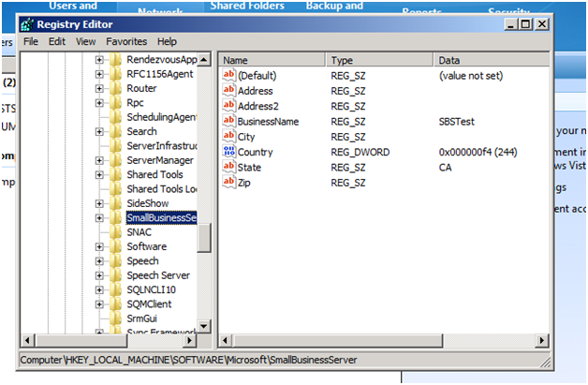
Task: Open the Edit menu
Action: (x=57, y=41)
